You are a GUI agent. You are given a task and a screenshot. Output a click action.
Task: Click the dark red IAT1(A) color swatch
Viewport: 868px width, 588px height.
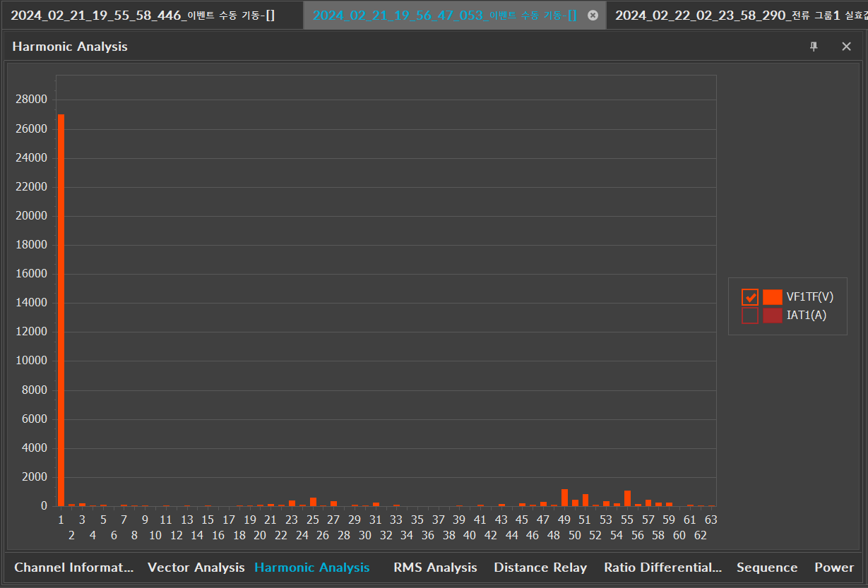point(772,316)
